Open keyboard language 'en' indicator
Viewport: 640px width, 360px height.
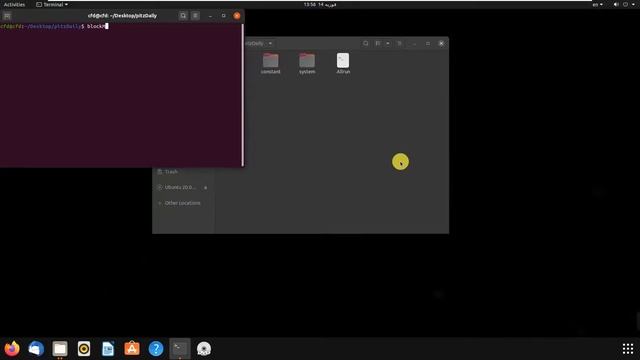tap(598, 4)
